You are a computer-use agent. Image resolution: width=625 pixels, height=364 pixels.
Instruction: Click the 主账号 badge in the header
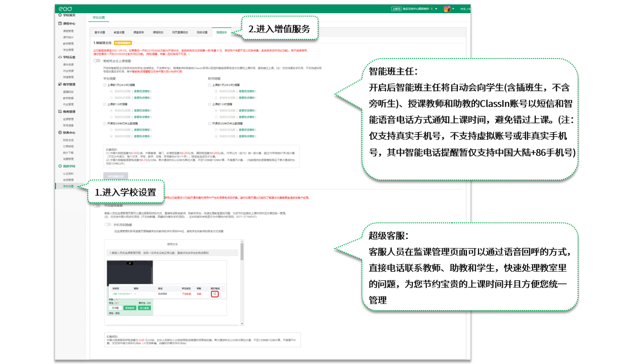[396, 9]
